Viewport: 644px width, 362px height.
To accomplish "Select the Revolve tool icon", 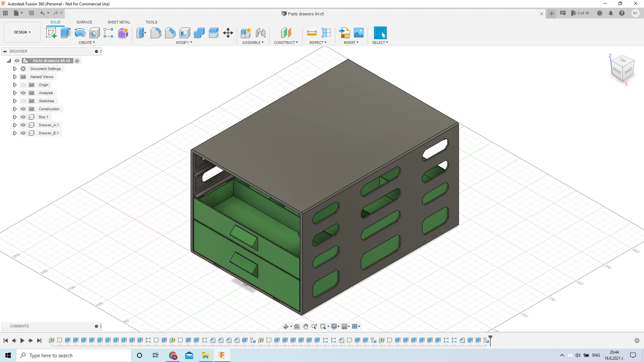I will [80, 33].
